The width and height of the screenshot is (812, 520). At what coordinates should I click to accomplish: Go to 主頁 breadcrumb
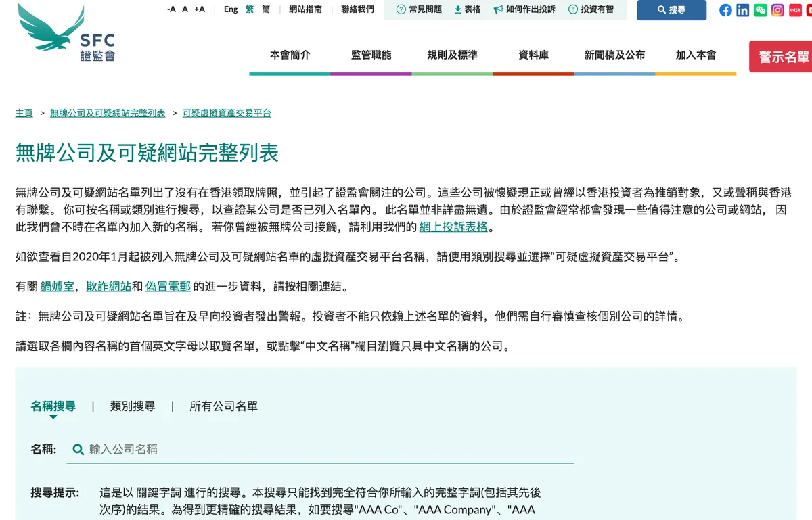point(24,113)
